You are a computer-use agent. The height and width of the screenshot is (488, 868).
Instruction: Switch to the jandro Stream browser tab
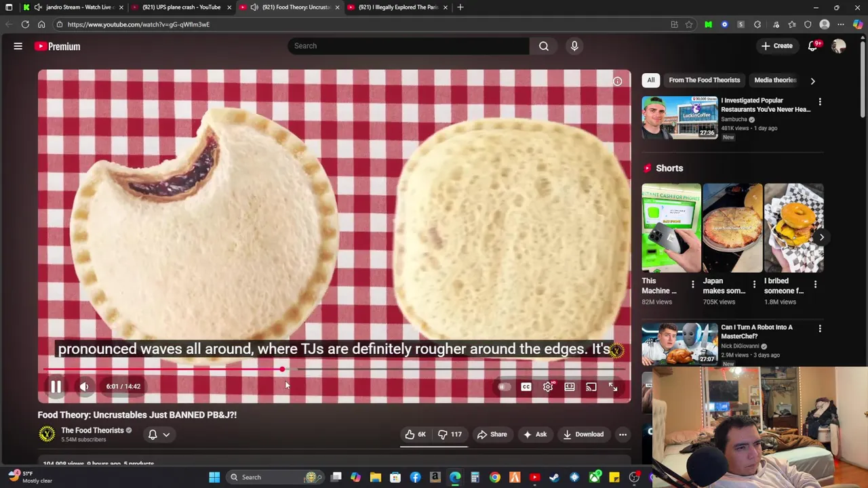coord(75,7)
